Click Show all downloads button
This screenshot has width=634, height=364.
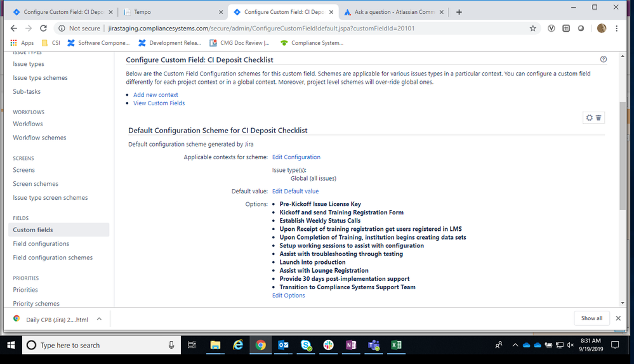click(x=591, y=318)
